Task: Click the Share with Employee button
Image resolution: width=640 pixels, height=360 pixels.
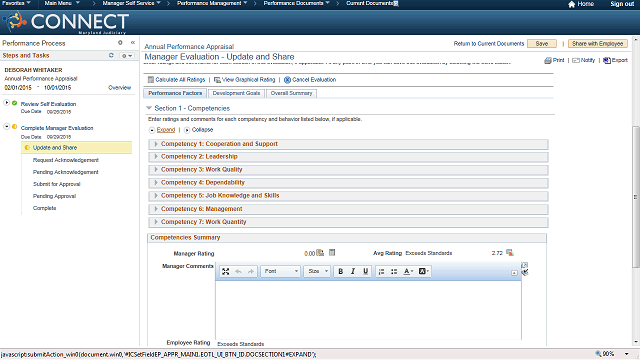Action: (x=598, y=44)
